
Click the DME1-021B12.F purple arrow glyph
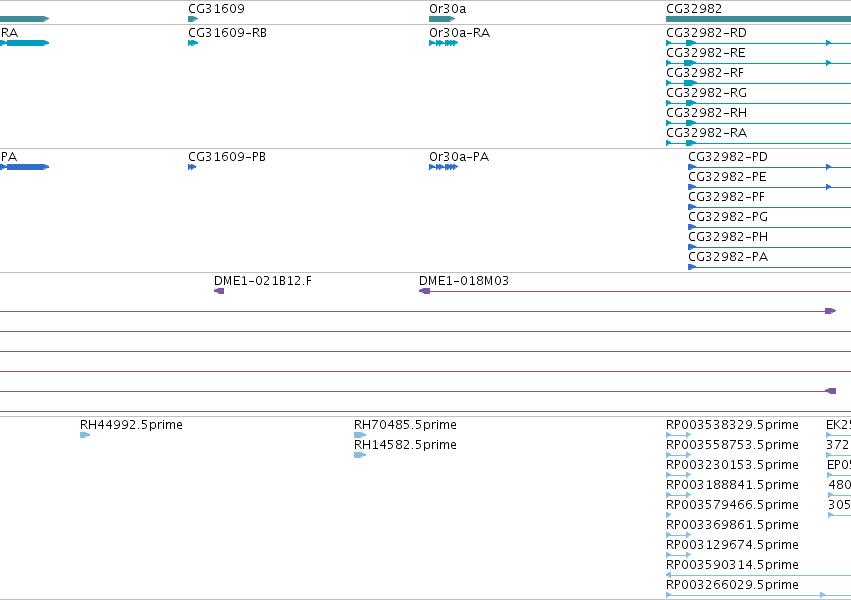coord(219,291)
